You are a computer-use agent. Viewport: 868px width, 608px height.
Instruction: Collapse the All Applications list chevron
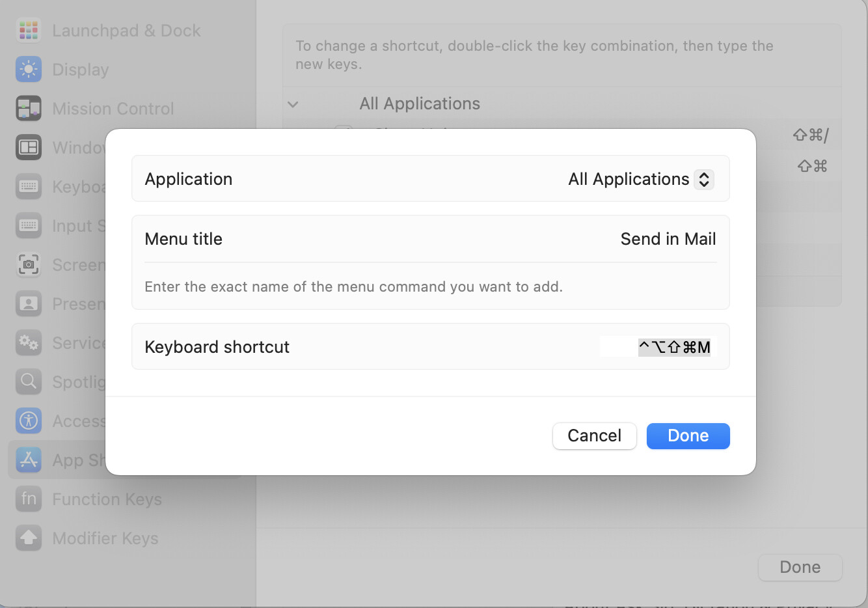pos(293,104)
